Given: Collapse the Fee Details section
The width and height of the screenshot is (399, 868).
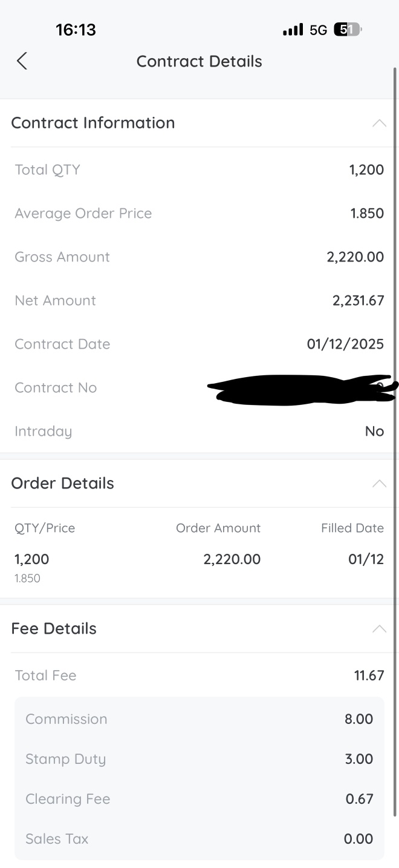Looking at the screenshot, I should pos(379,628).
